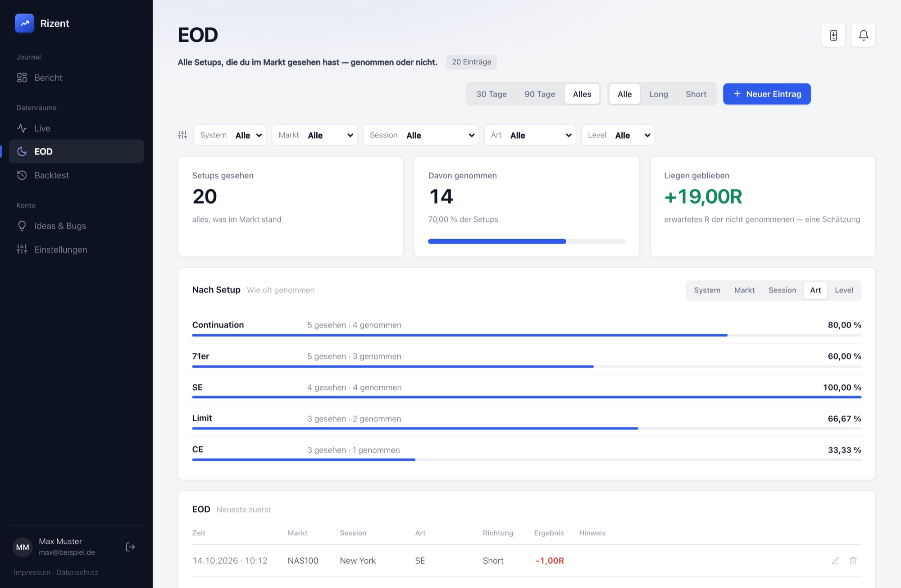Open the Level filter dropdown
This screenshot has width=901, height=588.
coord(618,135)
